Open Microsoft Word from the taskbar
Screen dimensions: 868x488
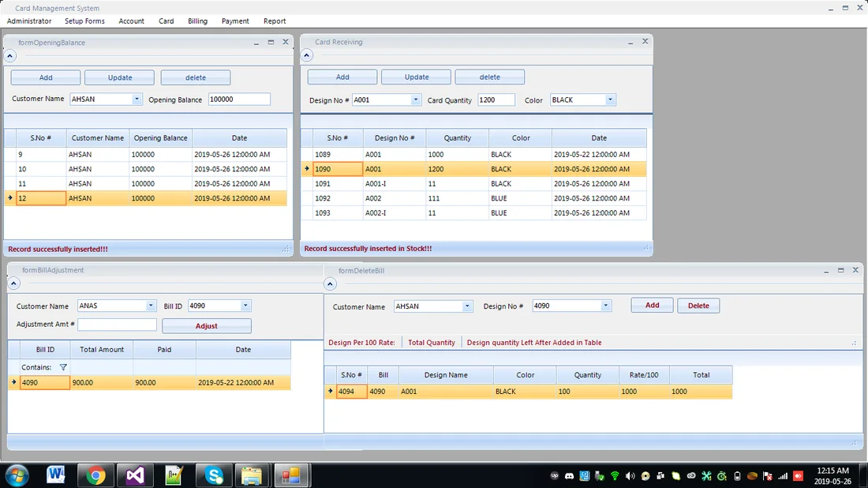point(55,475)
